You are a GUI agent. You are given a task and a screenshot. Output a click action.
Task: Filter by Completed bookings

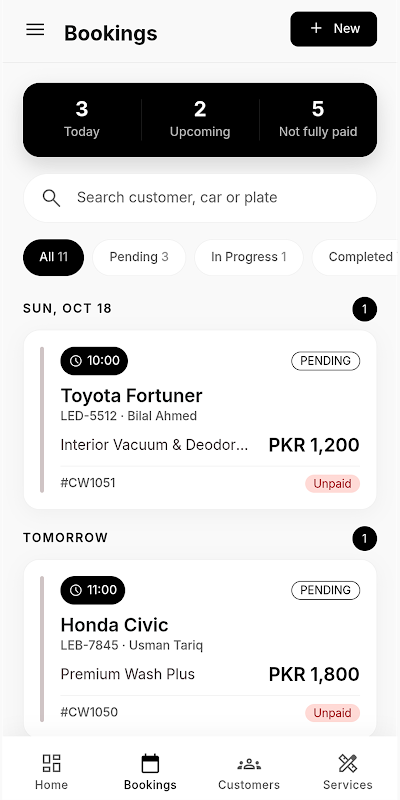(x=357, y=257)
